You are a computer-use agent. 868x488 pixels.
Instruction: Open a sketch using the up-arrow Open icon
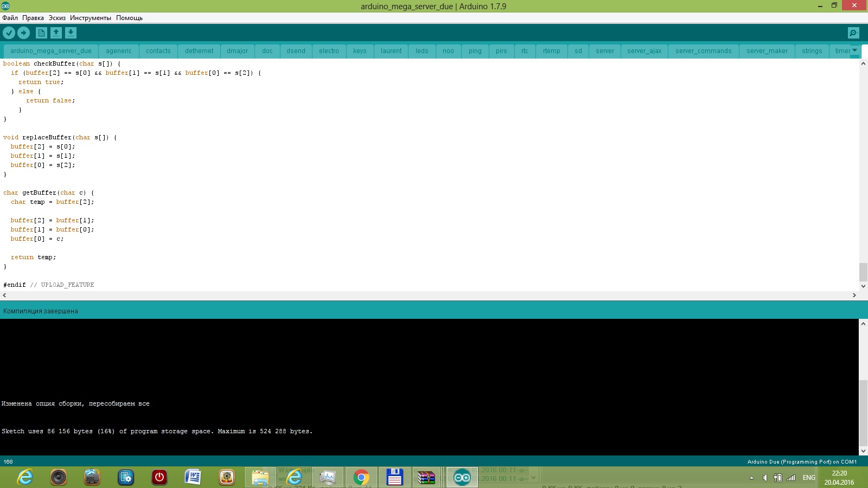point(56,33)
